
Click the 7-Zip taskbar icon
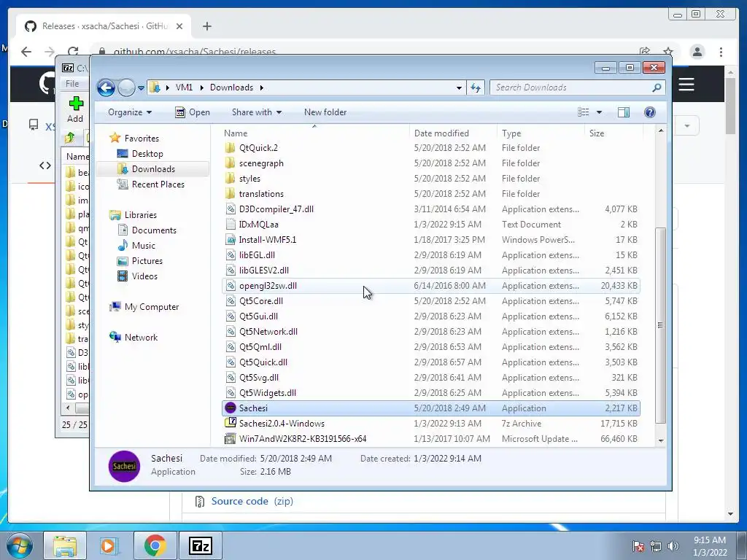click(200, 545)
